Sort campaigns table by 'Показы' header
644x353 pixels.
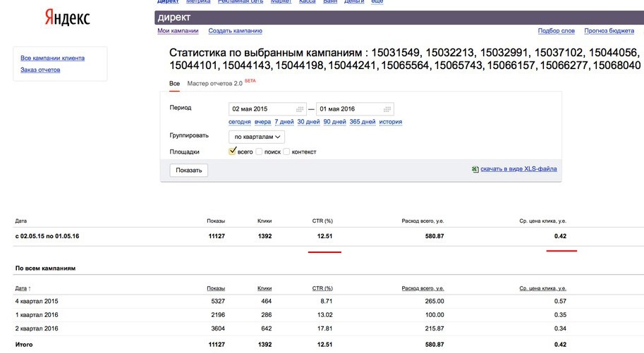pos(216,289)
